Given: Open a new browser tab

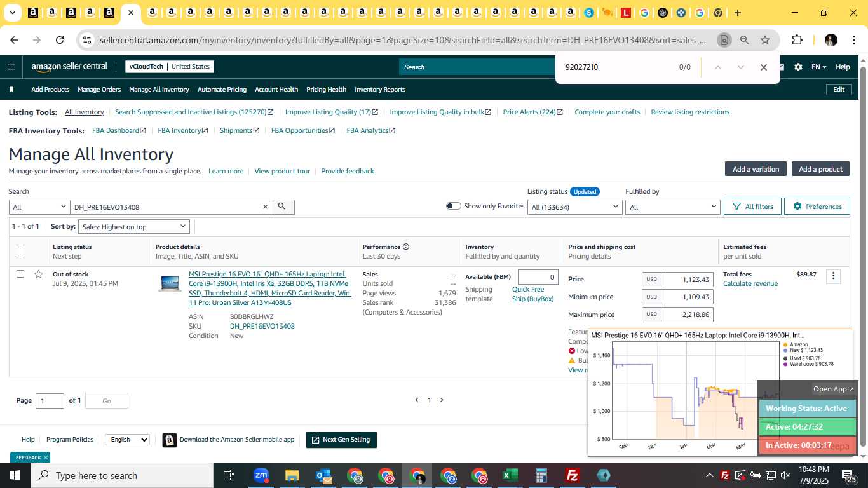Looking at the screenshot, I should 738,13.
